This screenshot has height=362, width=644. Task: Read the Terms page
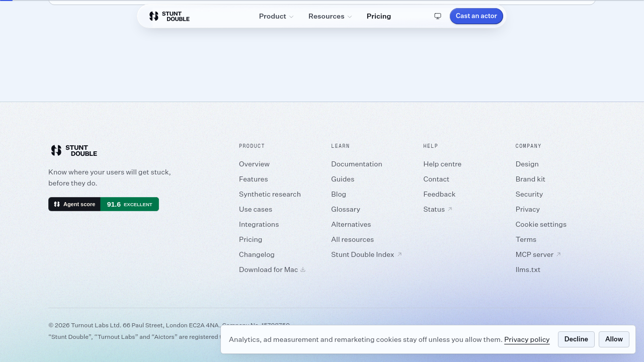(526, 239)
